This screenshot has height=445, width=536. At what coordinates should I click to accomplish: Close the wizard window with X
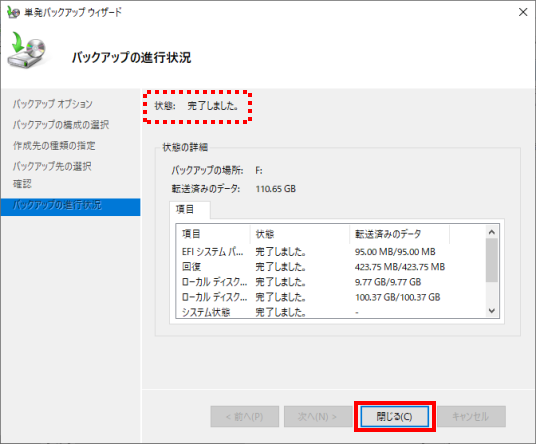click(523, 12)
